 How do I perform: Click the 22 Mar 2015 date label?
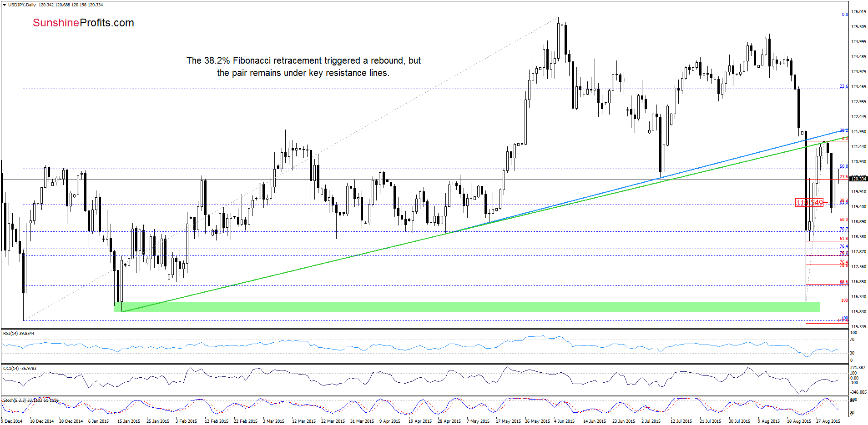(333, 421)
